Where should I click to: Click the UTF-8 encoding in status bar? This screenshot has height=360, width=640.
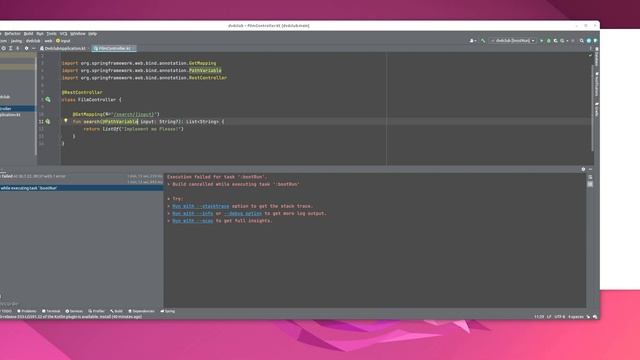(x=560, y=317)
